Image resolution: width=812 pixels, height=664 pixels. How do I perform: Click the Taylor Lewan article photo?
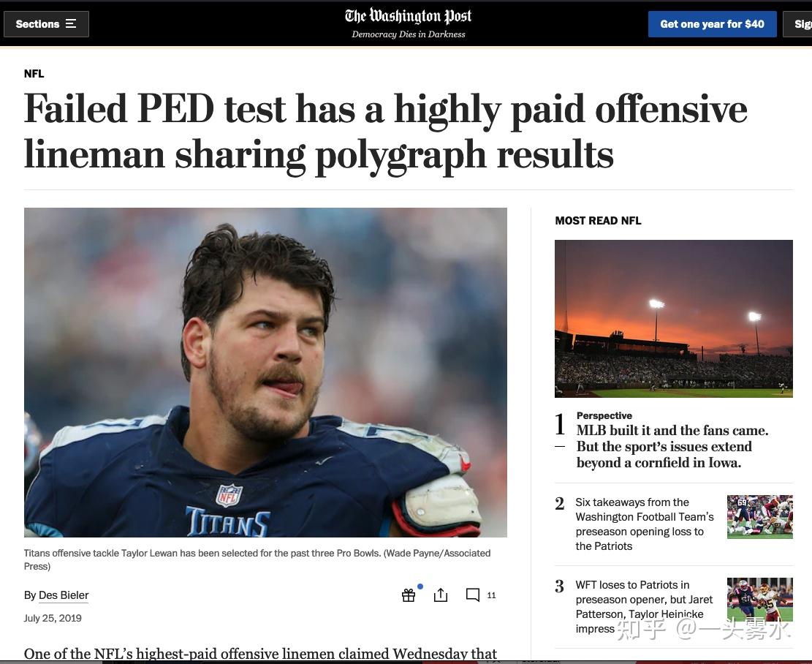[x=265, y=372]
